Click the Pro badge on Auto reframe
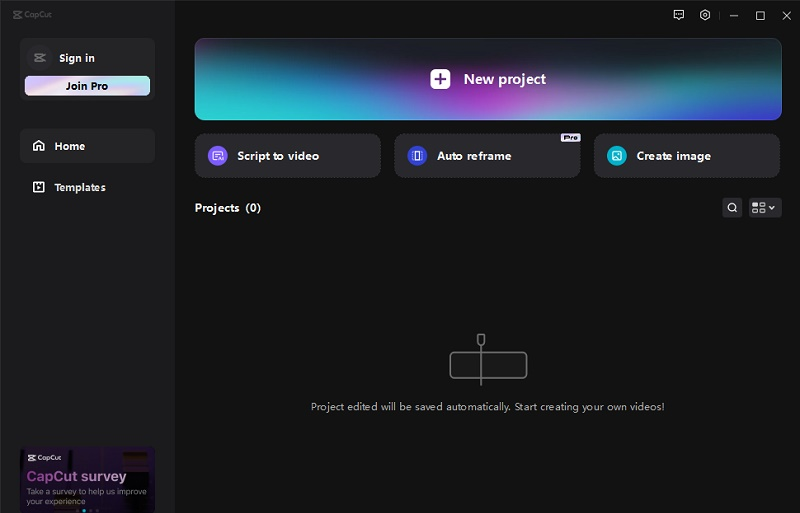The height and width of the screenshot is (513, 800). [570, 138]
